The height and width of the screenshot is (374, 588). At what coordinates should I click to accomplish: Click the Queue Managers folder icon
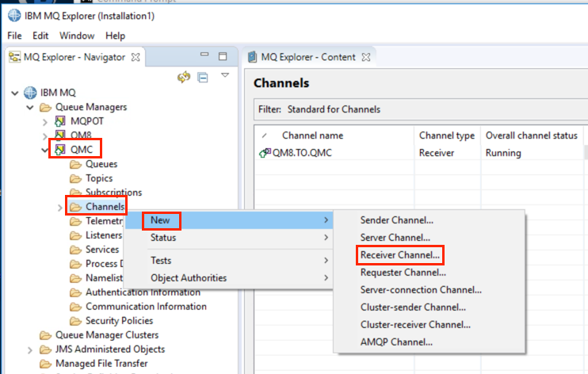click(45, 108)
